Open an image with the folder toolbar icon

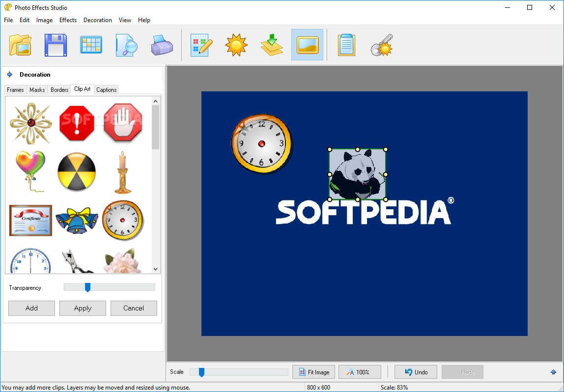tap(20, 45)
